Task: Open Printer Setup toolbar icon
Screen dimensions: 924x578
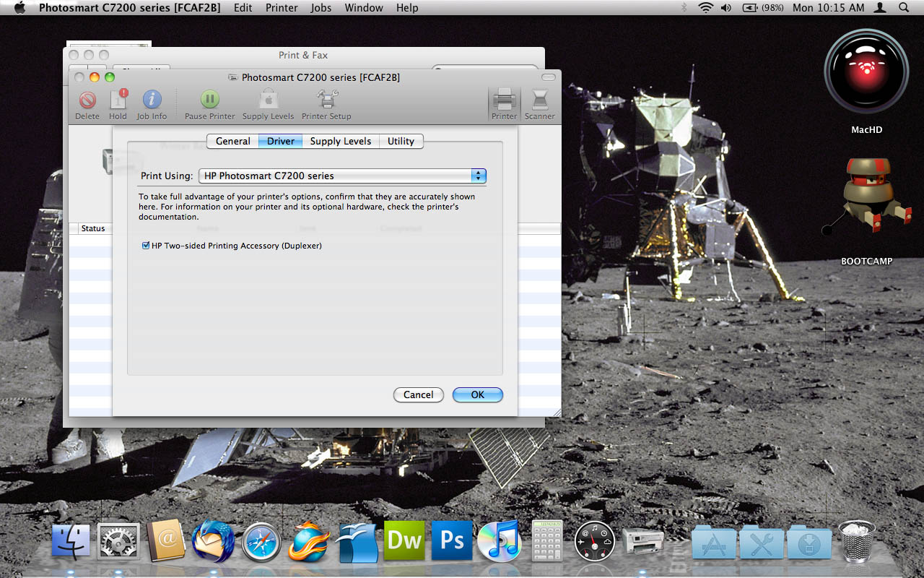Action: click(x=326, y=105)
